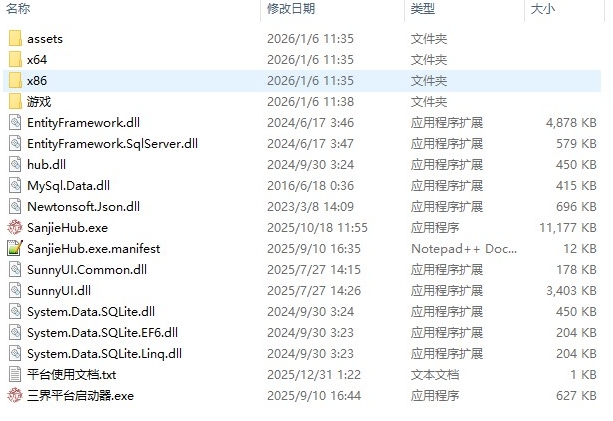Screen dimensions: 613x421
Task: Click the SanjieHub.exe application icon
Action: click(15, 228)
